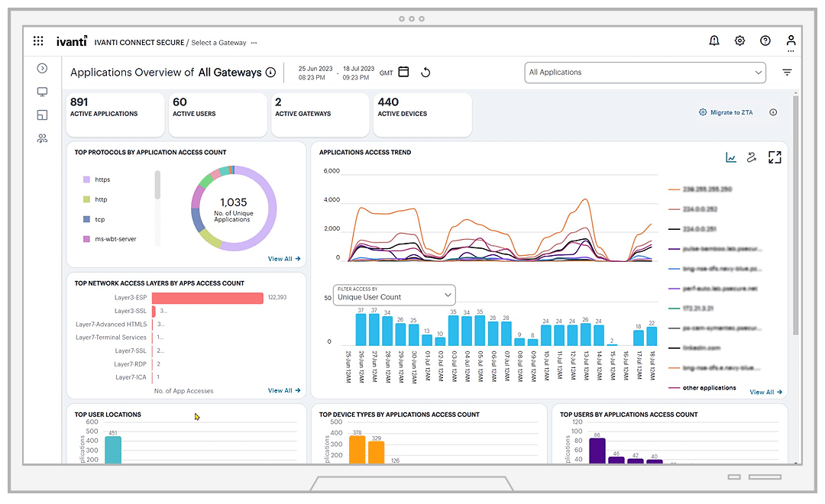825x504 pixels.
Task: Click View All in Applications Access Trend legend
Action: [x=766, y=392]
